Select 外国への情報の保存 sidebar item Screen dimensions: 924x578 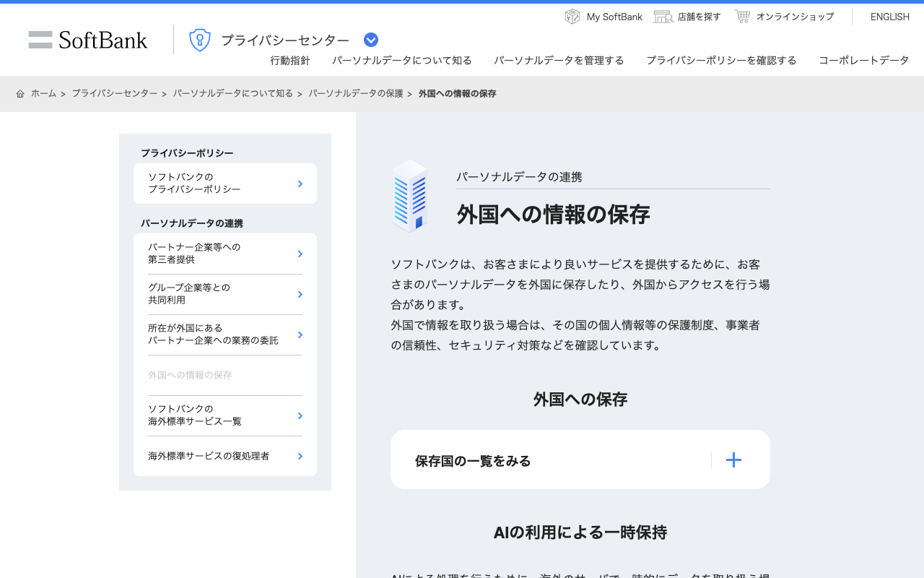pos(225,375)
